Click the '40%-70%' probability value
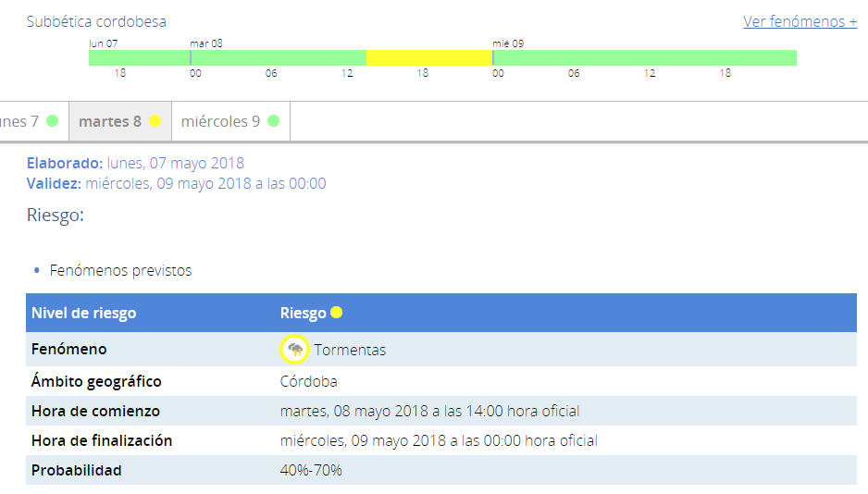Viewport: 868px width, 494px height. pyautogui.click(x=311, y=470)
